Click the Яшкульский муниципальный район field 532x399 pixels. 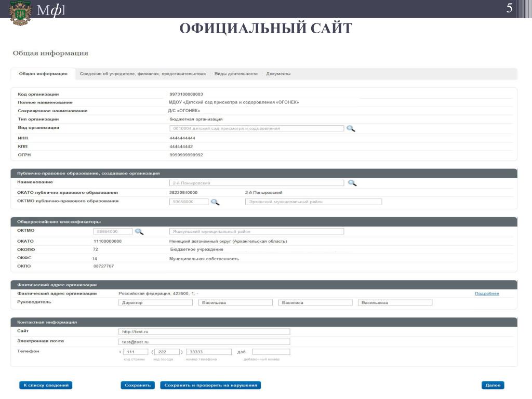(257, 231)
